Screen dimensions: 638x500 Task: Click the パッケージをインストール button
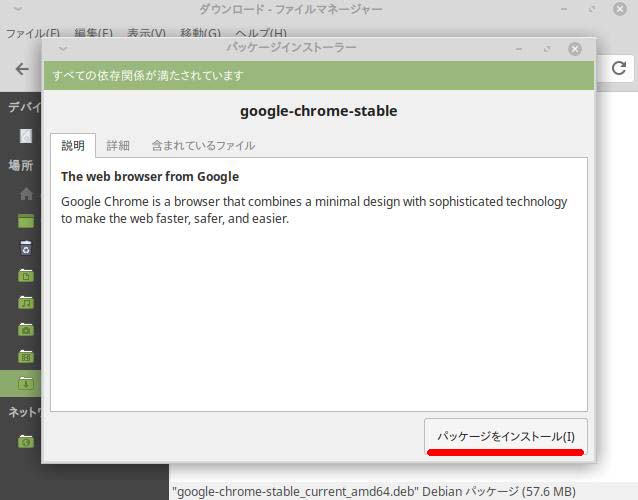click(x=505, y=436)
